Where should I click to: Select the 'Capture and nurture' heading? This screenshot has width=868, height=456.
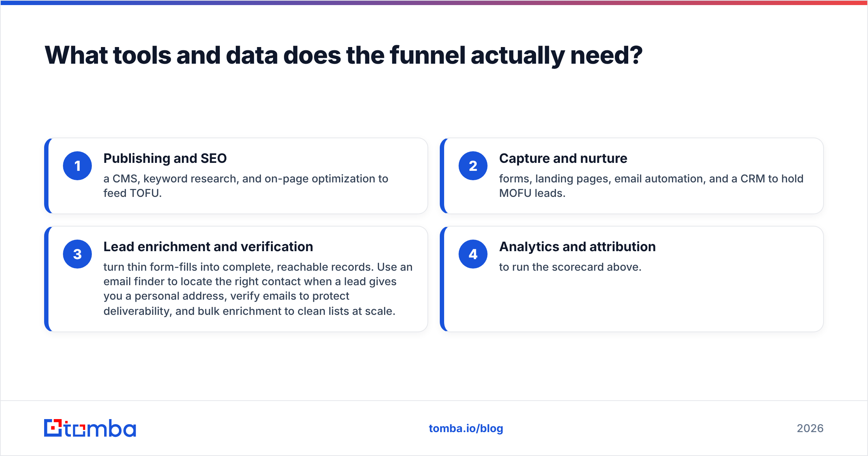[x=563, y=159]
